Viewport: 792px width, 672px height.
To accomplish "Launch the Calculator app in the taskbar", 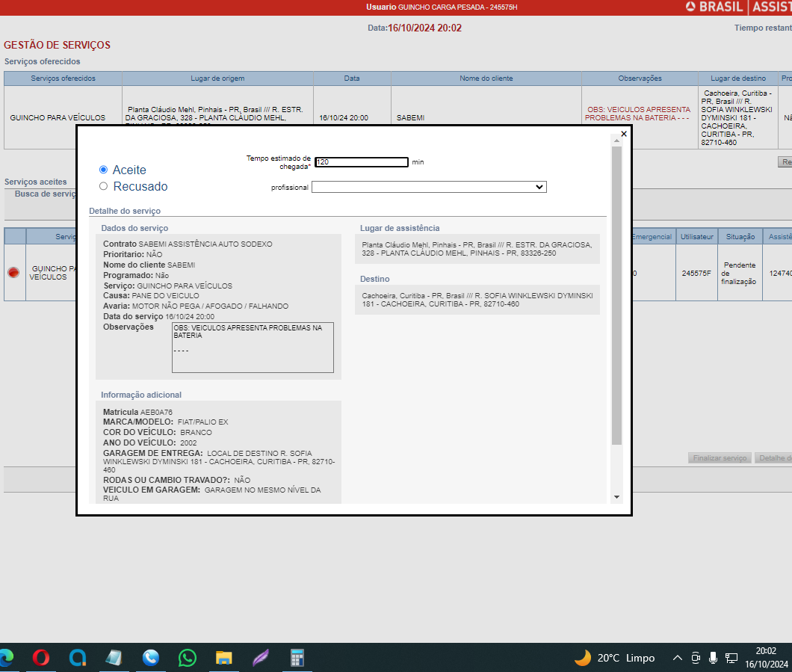I will tap(297, 658).
